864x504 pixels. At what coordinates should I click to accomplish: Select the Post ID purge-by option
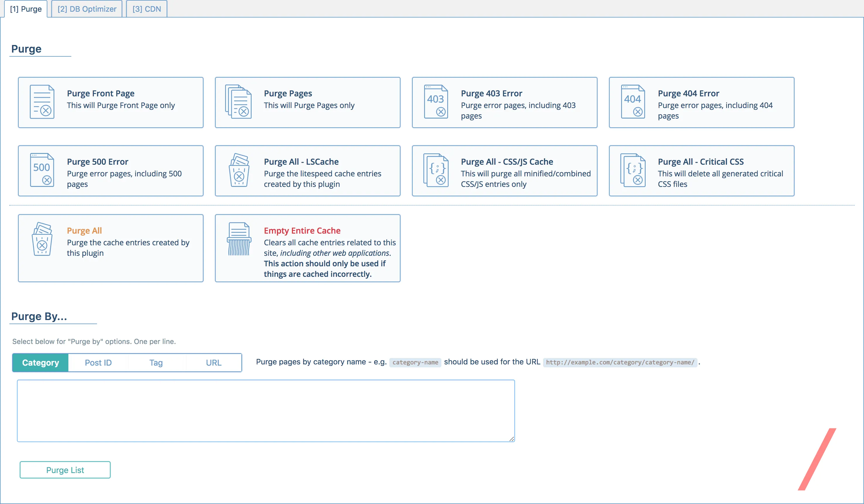(x=98, y=362)
